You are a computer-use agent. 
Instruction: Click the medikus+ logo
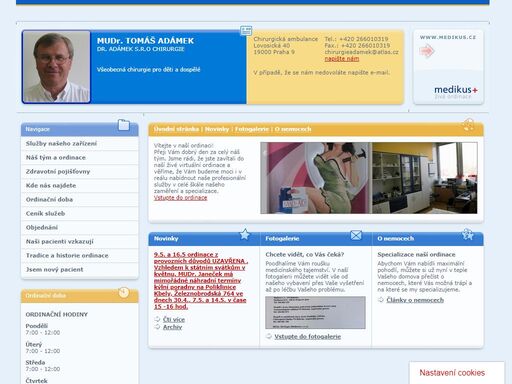click(x=455, y=91)
